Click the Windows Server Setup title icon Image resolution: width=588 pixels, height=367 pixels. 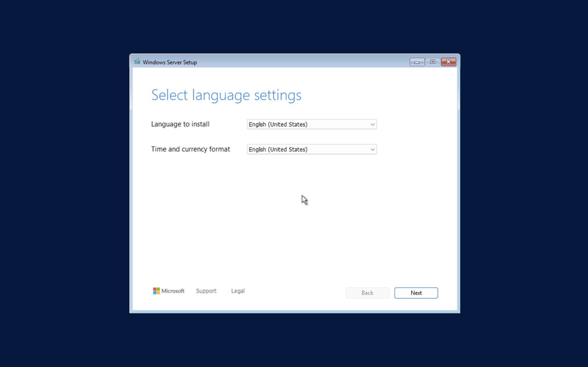tap(137, 62)
